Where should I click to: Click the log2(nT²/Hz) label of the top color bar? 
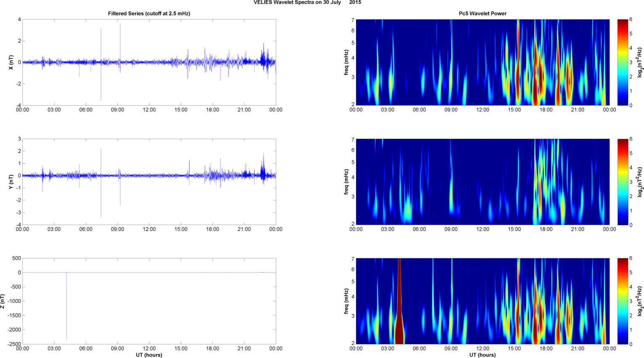pos(640,62)
